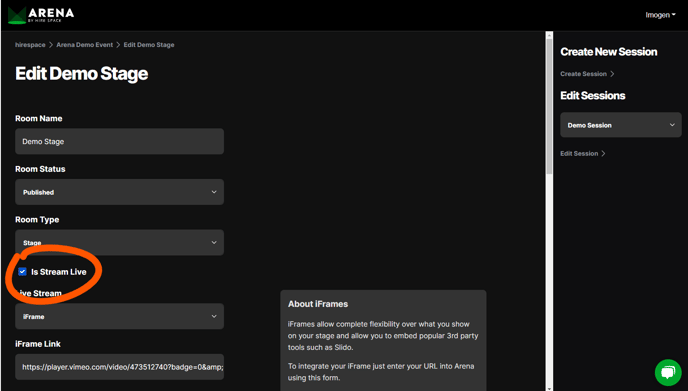Open the Demo Session dropdown
The width and height of the screenshot is (688, 391).
point(620,125)
